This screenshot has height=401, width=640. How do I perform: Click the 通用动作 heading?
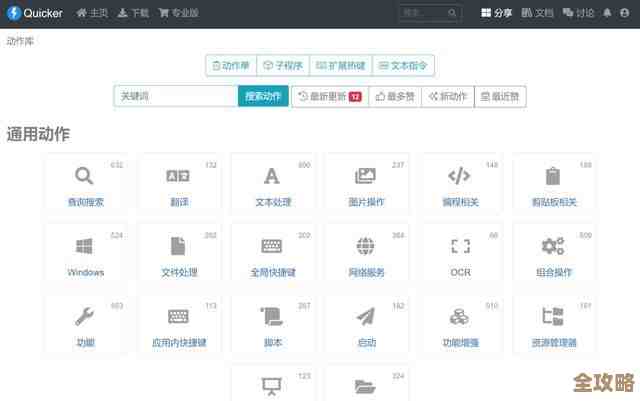click(x=38, y=134)
